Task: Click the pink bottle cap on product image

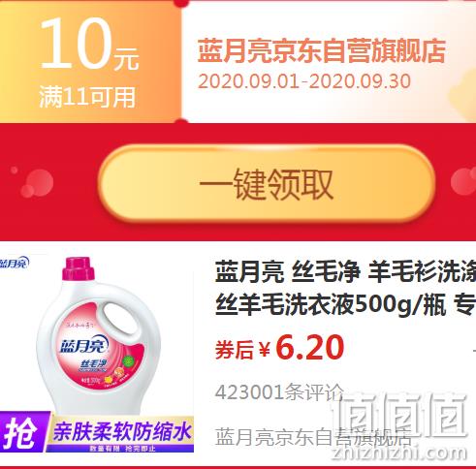Action: coord(79,268)
